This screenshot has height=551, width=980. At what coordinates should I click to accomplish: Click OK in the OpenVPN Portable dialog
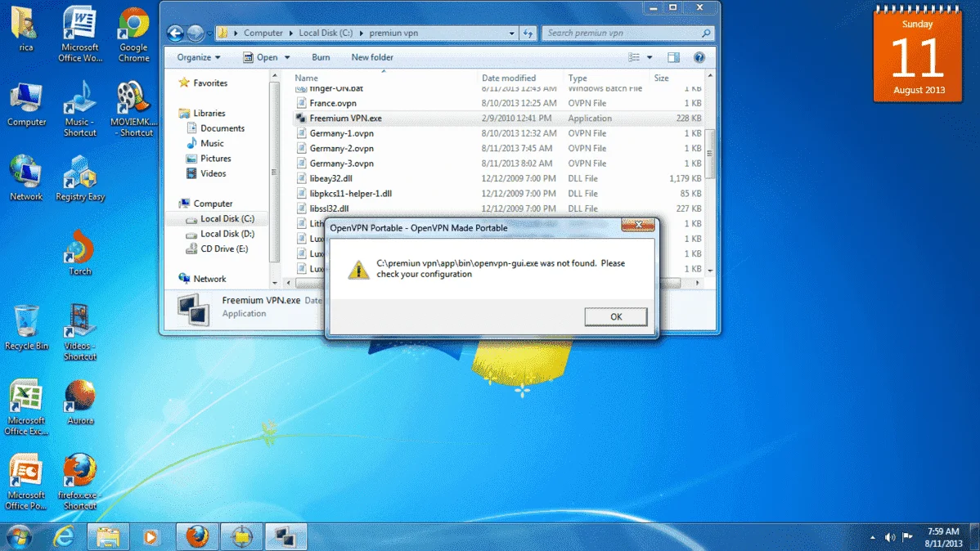click(616, 316)
